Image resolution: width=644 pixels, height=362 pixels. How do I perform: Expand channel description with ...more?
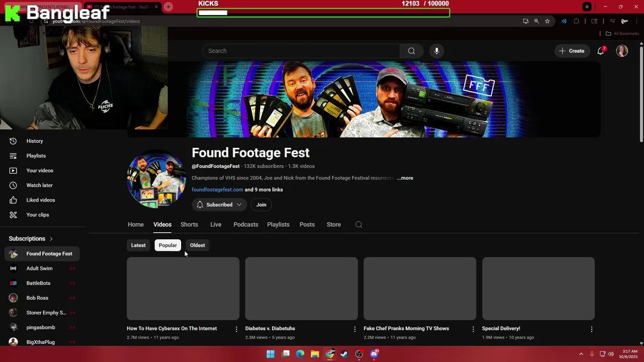(x=405, y=178)
